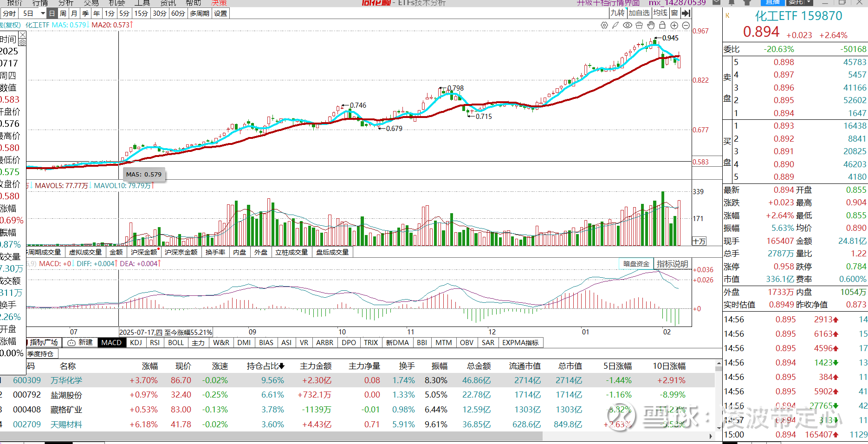Open the 行情 menu
Image resolution: width=868 pixels, height=444 pixels.
40,3
